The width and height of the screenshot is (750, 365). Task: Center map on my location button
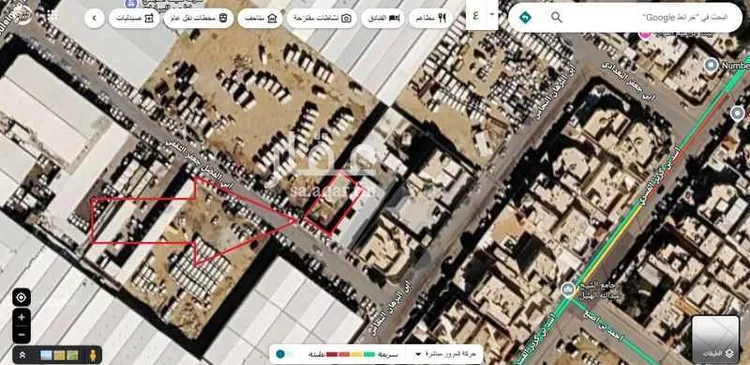point(22,298)
